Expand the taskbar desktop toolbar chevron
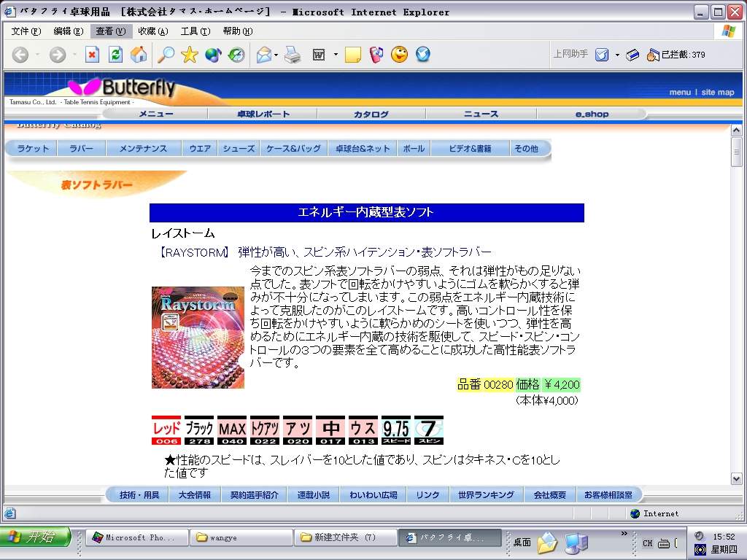This screenshot has height=560, width=747. [x=624, y=533]
